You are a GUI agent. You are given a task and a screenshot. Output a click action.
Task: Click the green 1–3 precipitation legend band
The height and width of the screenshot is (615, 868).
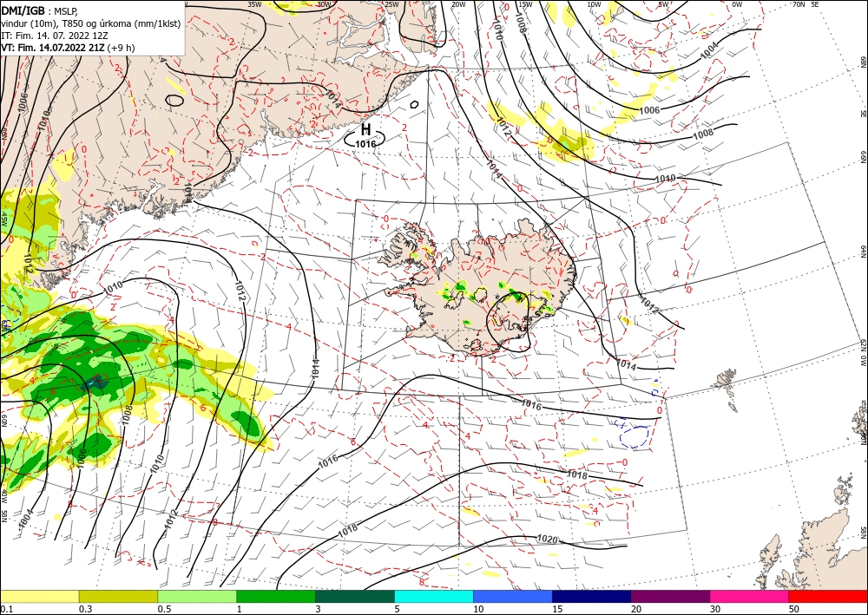276,596
